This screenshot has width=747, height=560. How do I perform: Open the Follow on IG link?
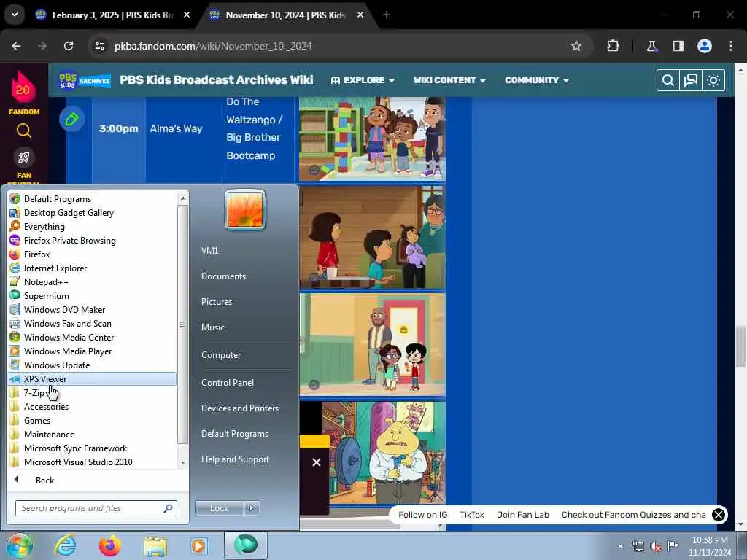[x=422, y=515]
